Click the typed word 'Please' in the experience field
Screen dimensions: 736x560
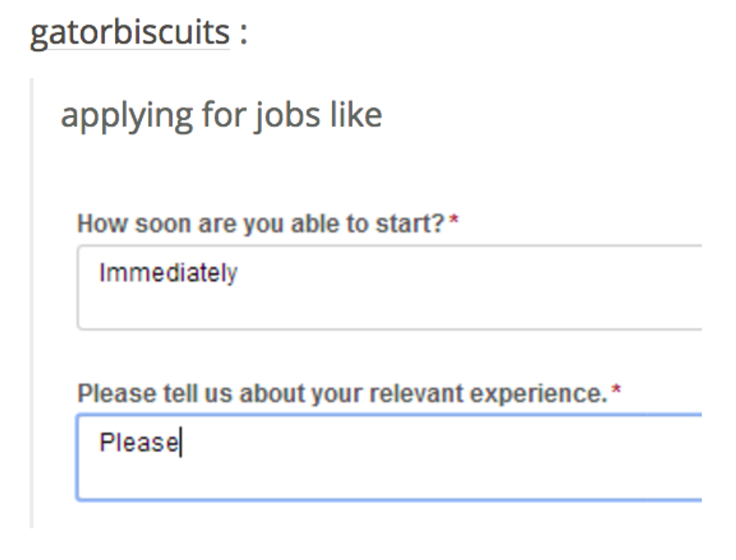click(138, 443)
